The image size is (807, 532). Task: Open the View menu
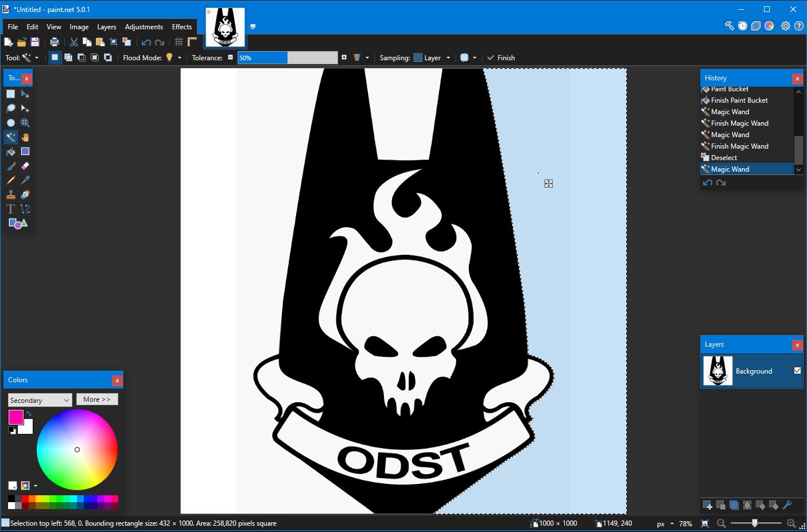54,26
